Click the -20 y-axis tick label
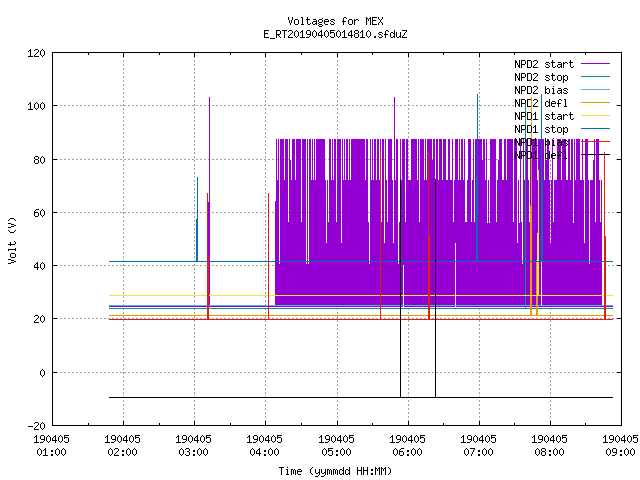 [36, 426]
